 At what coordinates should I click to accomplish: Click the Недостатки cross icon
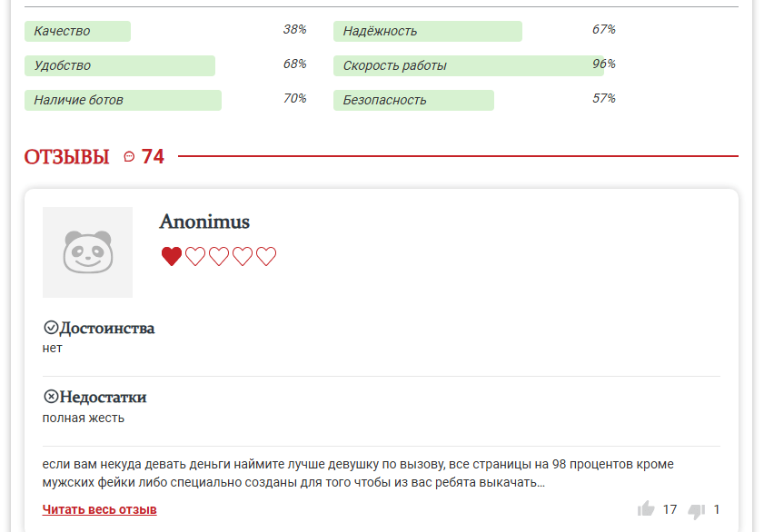click(x=51, y=397)
